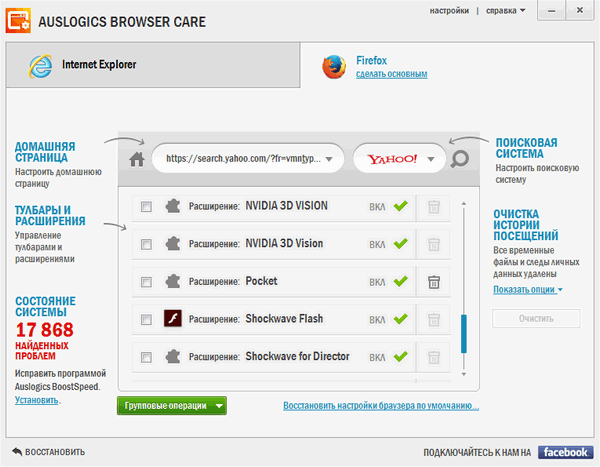This screenshot has width=600, height=467.
Task: Click the Firefox logo icon
Action: [x=334, y=67]
